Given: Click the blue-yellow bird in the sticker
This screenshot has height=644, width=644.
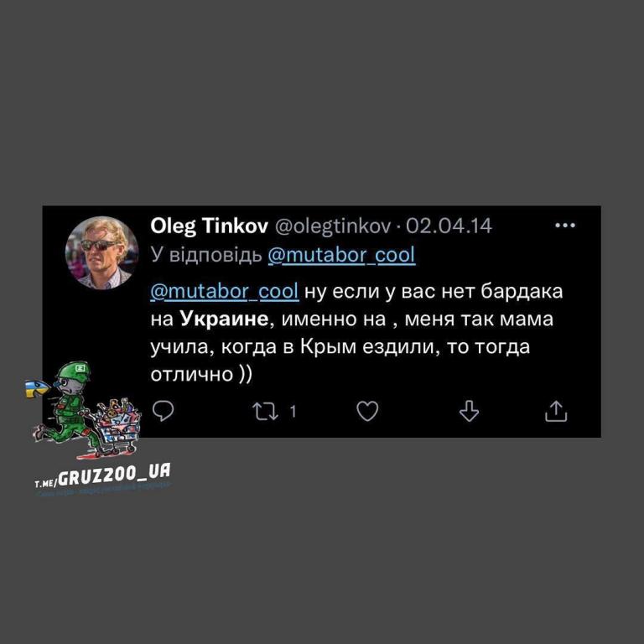Looking at the screenshot, I should pyautogui.click(x=37, y=388).
